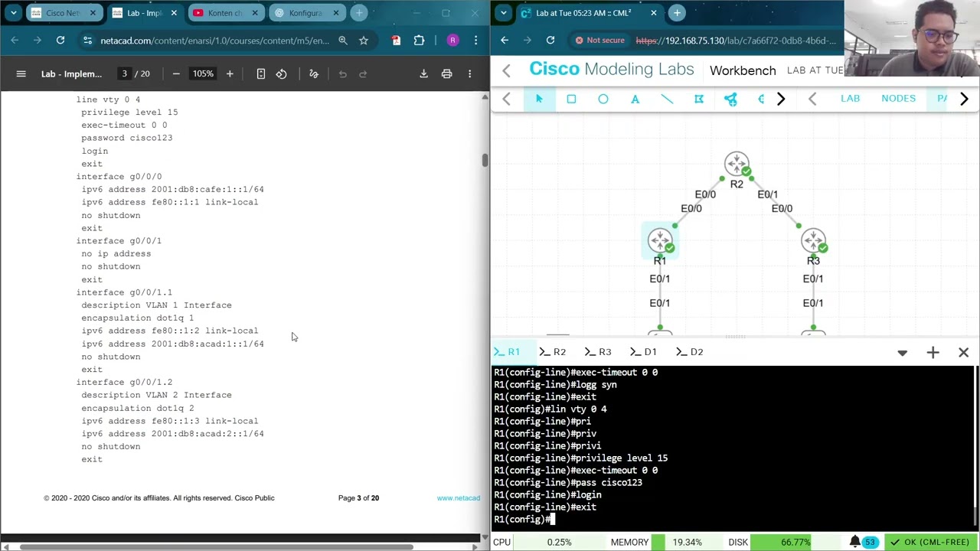Viewport: 980px width, 551px height.
Task: Select the pointer tool in CML toolbar
Action: pyautogui.click(x=539, y=99)
